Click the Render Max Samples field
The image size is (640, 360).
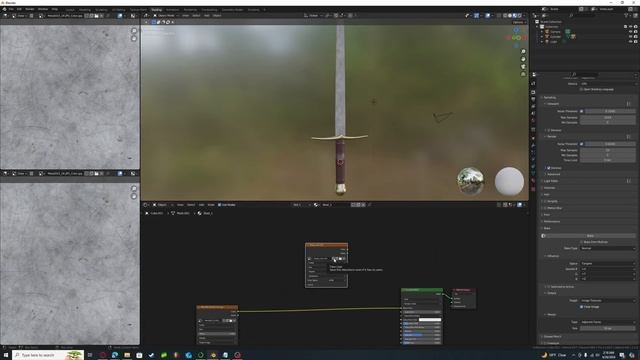[608, 150]
